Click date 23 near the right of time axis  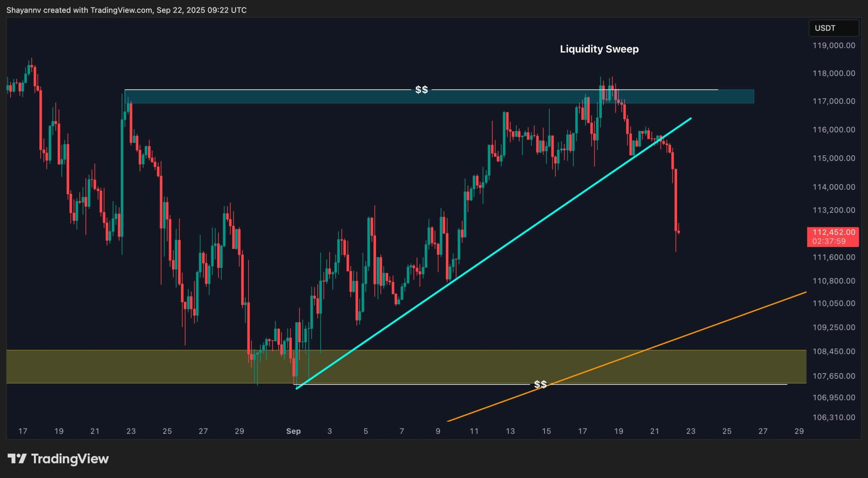[691, 431]
